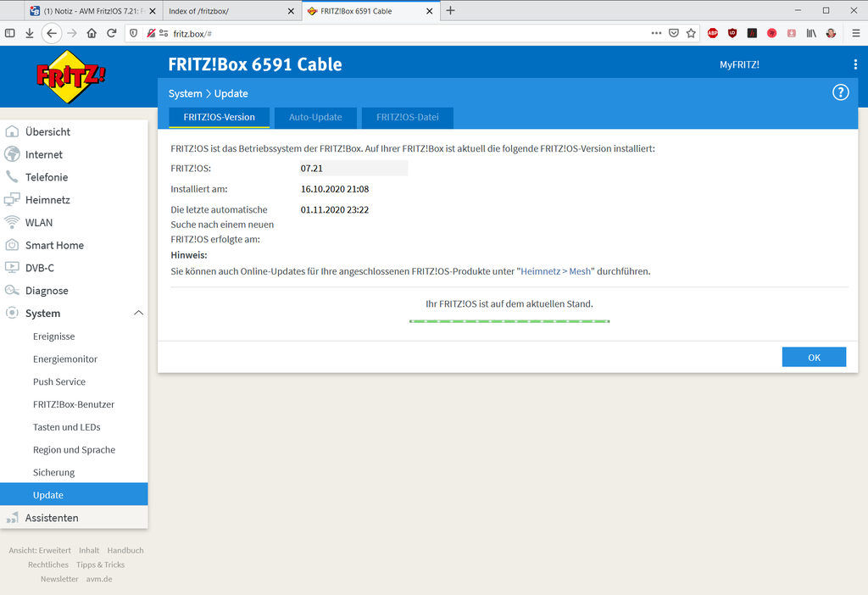Open the Newsletter footer link
868x595 pixels.
[x=59, y=579]
